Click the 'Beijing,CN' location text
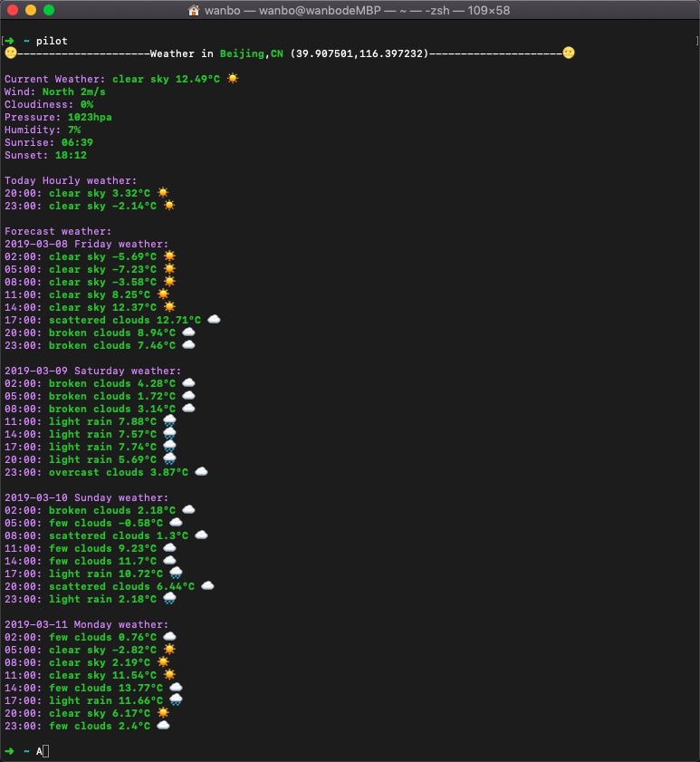 click(252, 53)
